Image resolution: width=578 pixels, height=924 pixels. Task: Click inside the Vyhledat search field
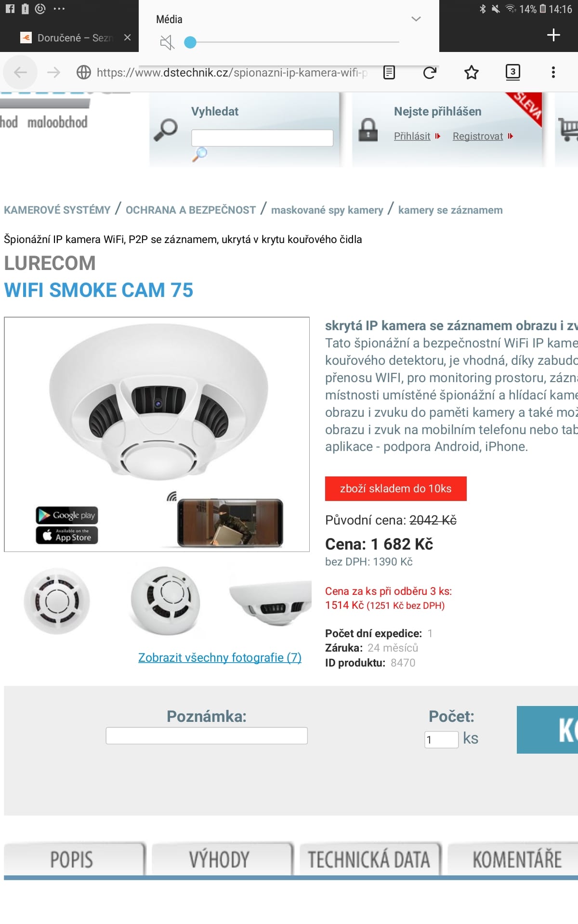262,138
